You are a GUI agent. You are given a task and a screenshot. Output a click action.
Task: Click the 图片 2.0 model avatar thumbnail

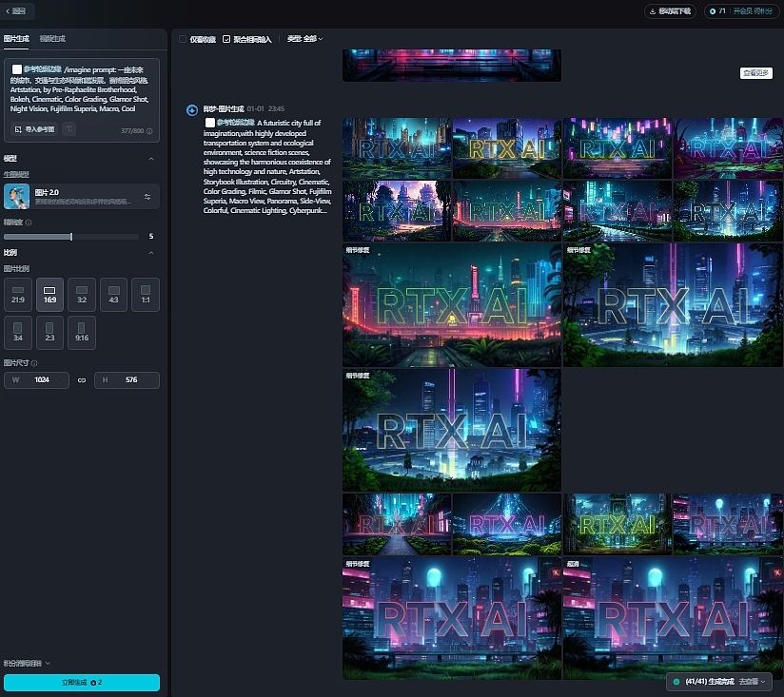tap(16, 197)
